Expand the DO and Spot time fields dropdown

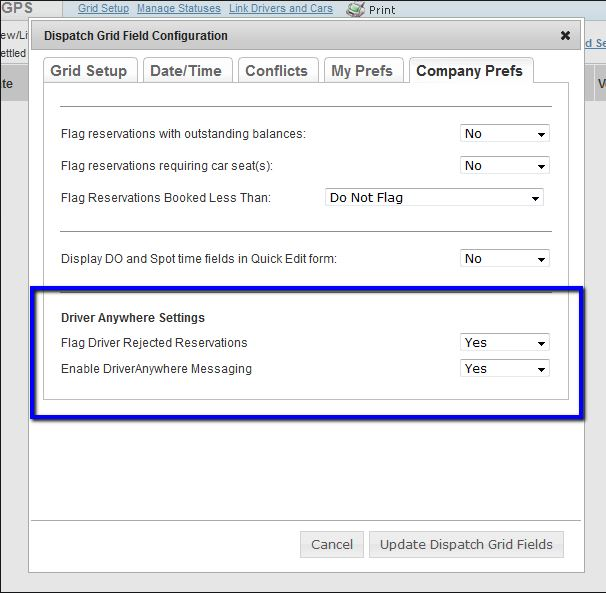click(505, 259)
